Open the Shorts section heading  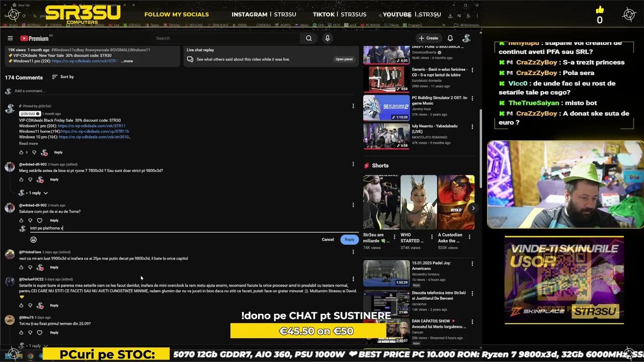(x=380, y=165)
